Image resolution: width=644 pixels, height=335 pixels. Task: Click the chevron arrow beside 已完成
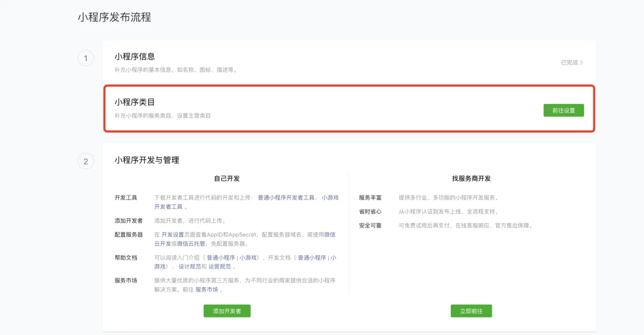[x=581, y=63]
